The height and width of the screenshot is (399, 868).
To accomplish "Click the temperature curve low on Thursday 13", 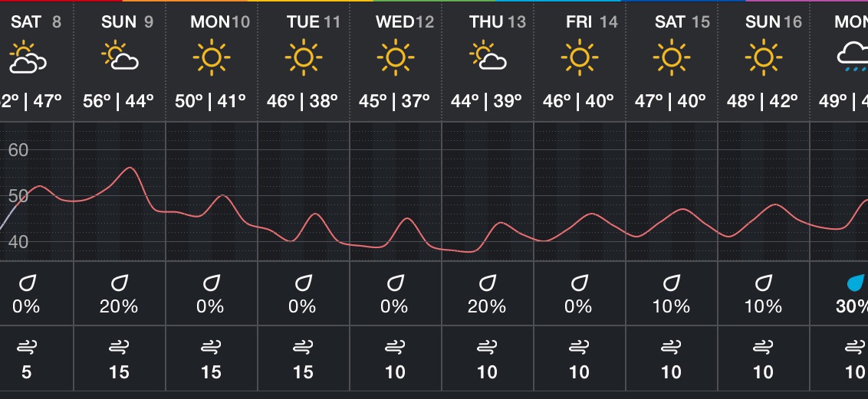I will coord(471,251).
